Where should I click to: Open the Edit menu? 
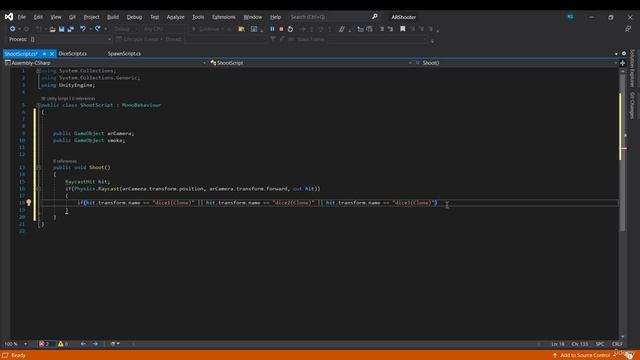pyautogui.click(x=38, y=17)
